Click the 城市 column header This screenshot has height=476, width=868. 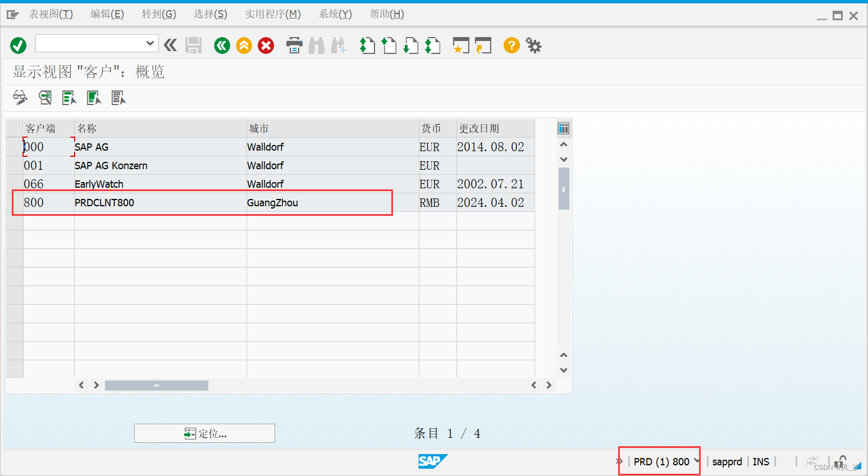333,128
